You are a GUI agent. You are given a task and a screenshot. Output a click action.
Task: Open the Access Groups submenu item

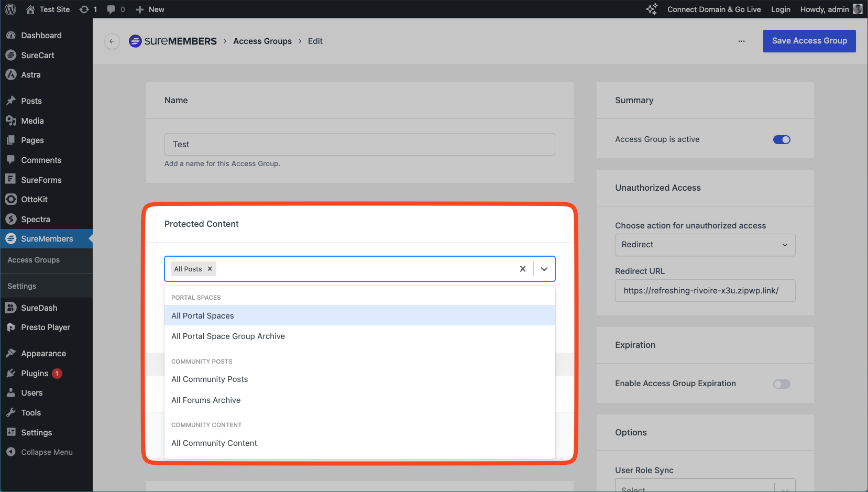tap(34, 260)
